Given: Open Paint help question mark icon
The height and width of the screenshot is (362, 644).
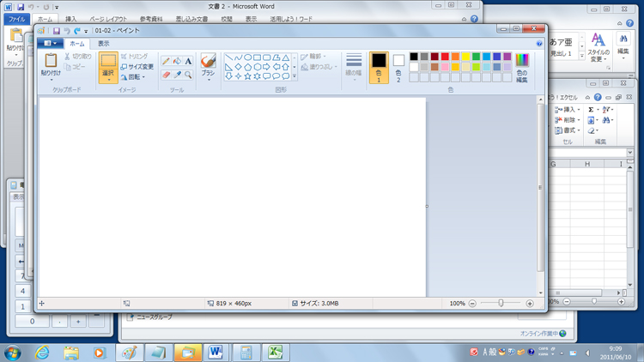Looking at the screenshot, I should click(x=539, y=43).
